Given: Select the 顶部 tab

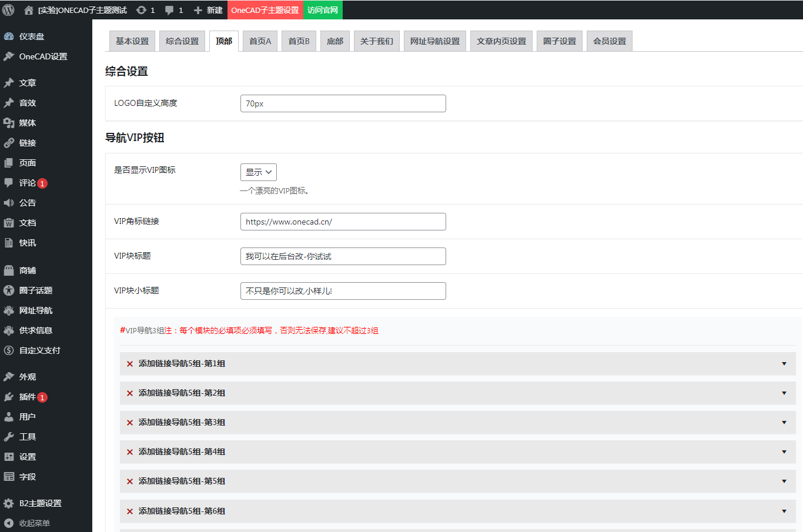Looking at the screenshot, I should coord(224,41).
